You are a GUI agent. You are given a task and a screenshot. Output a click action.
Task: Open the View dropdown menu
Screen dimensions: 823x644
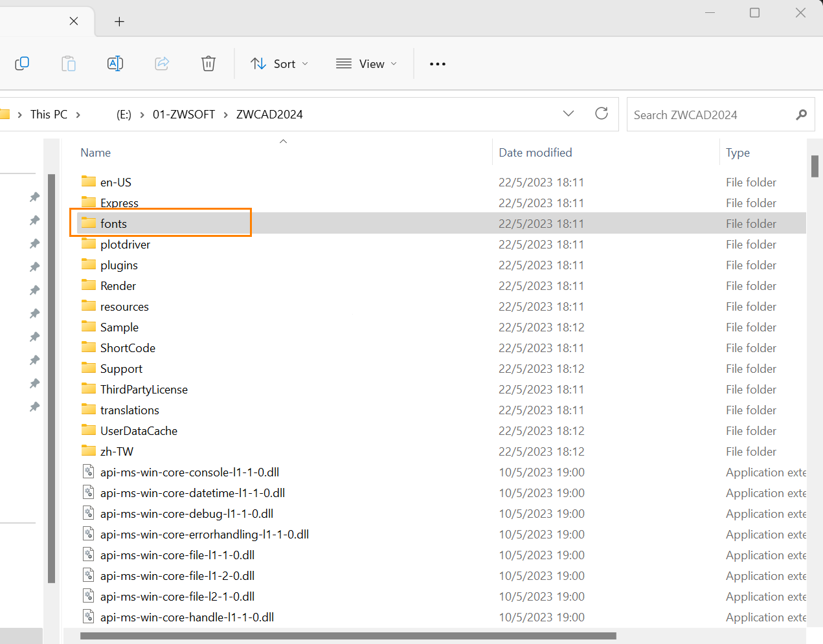366,63
